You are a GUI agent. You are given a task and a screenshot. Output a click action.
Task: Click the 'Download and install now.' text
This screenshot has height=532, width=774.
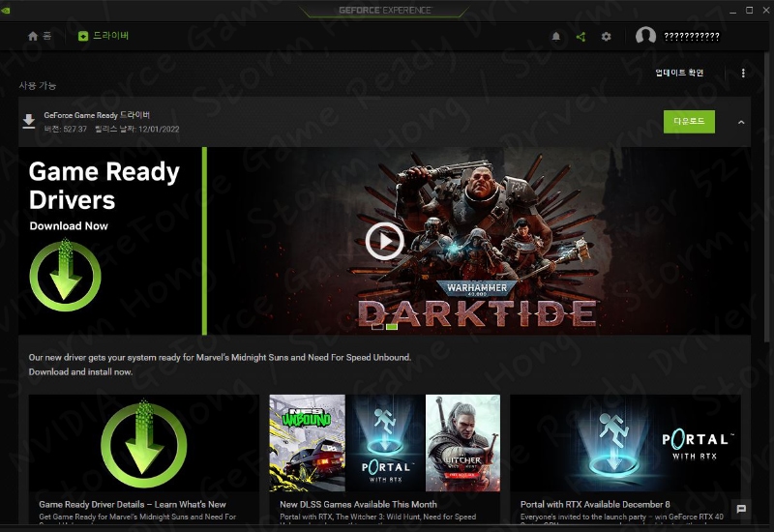coord(80,372)
